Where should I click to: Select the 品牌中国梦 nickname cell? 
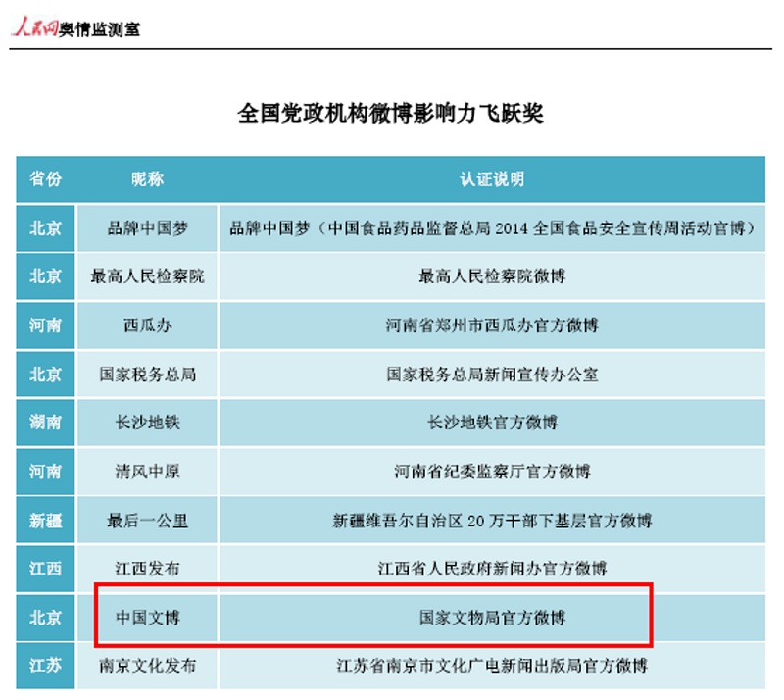(148, 228)
